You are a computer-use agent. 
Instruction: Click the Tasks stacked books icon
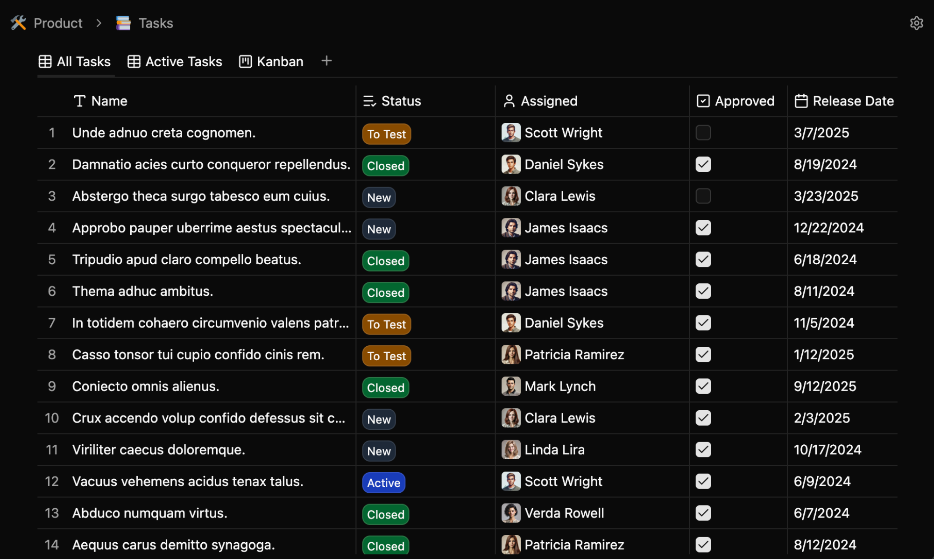pyautogui.click(x=123, y=23)
